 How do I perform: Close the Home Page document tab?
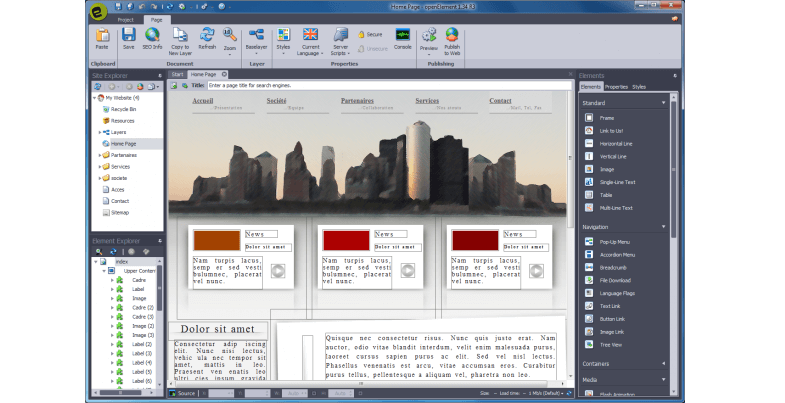224,74
